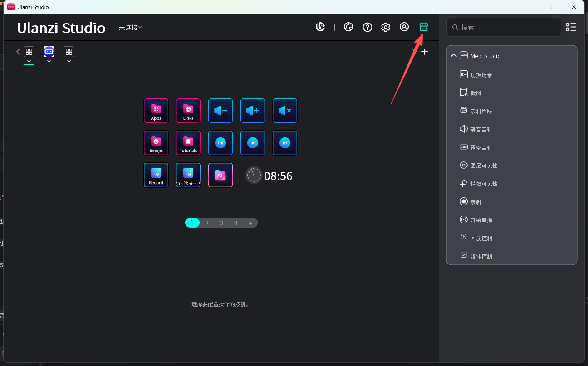
Task: Open dropdown under first profile icon
Action: click(x=29, y=62)
